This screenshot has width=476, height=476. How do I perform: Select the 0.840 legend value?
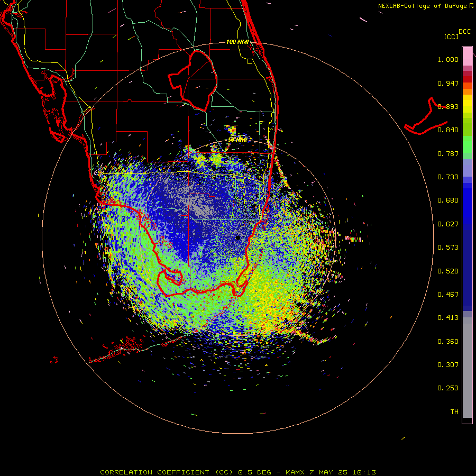coord(448,130)
